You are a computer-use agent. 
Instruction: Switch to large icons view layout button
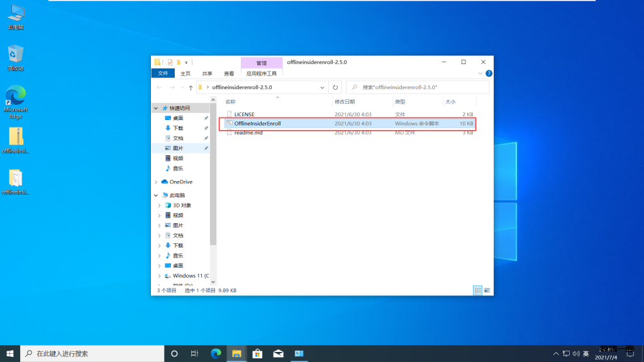point(487,290)
